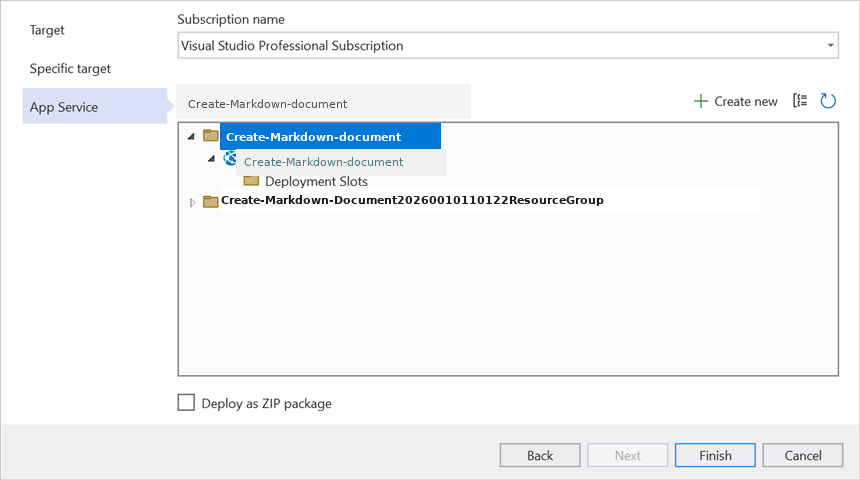Click the Deployment Slots folder icon
This screenshot has width=860, height=480.
coord(251,180)
